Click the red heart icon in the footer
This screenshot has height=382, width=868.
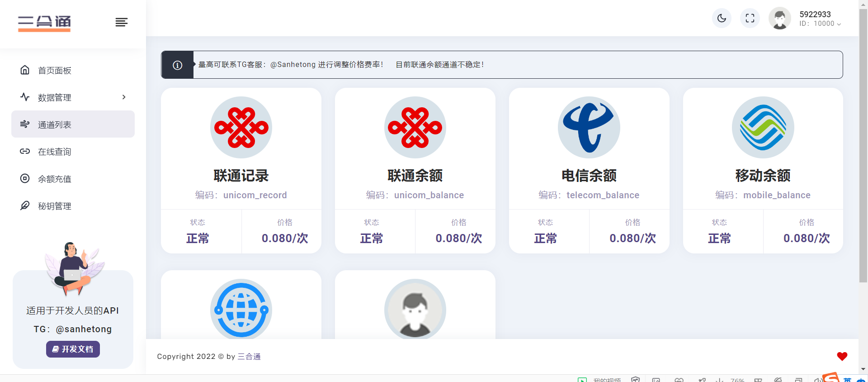[x=842, y=356]
